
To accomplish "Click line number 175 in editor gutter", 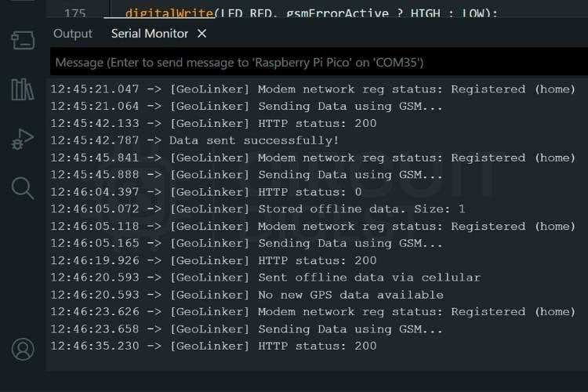I will click(75, 13).
